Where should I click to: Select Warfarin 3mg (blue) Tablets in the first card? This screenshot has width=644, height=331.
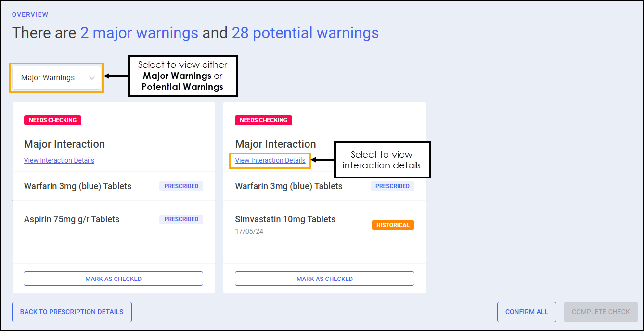[x=77, y=186]
